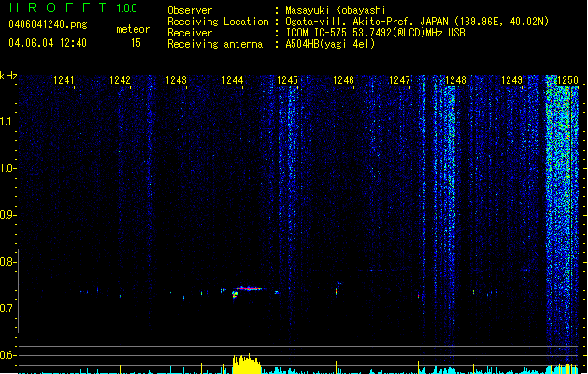
Task: Click the 1247 time marker
Action: tap(399, 80)
